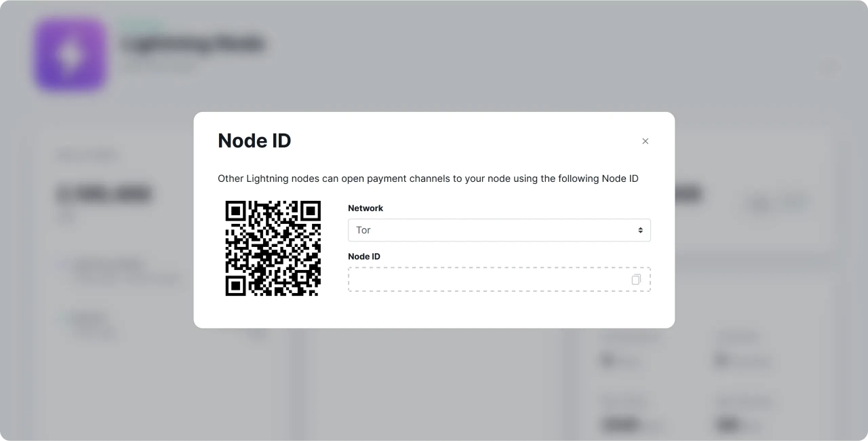Click the lightning bolt inside the purple icon

tap(71, 54)
